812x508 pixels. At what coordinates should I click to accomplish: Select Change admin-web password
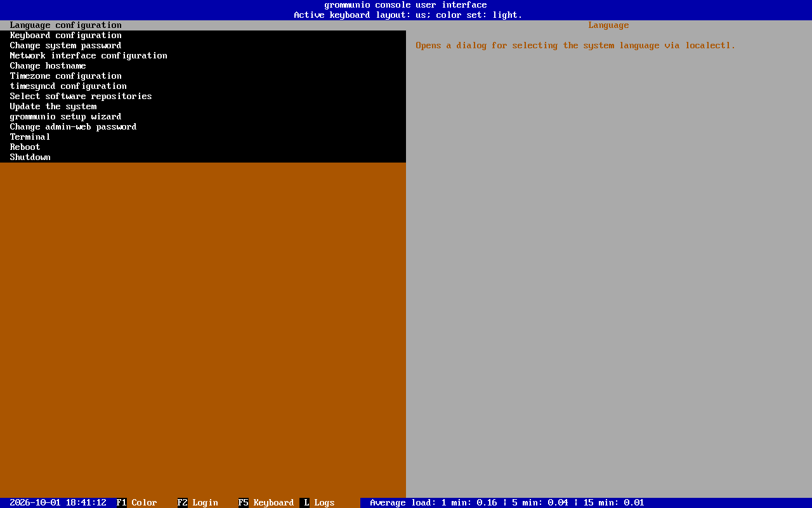pyautogui.click(x=203, y=127)
